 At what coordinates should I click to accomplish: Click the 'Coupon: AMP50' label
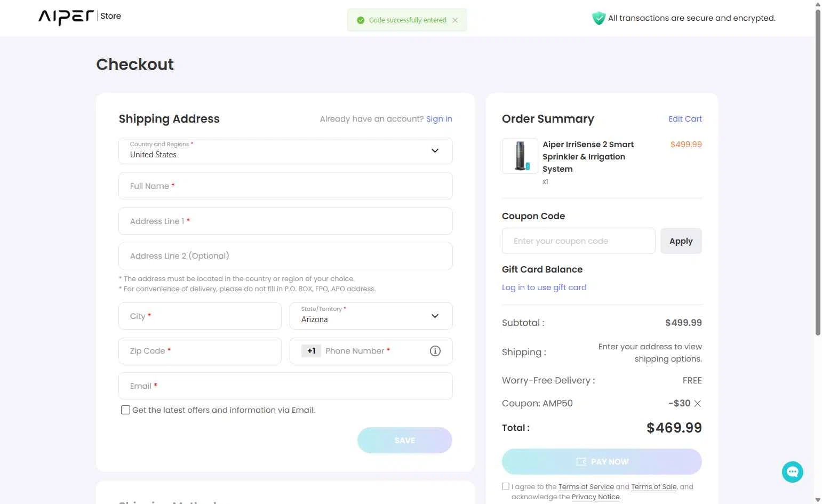[x=537, y=404]
